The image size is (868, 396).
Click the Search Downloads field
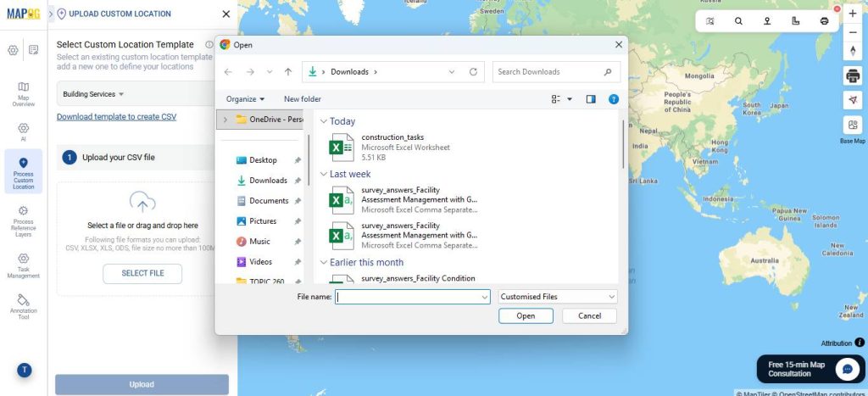pyautogui.click(x=556, y=72)
